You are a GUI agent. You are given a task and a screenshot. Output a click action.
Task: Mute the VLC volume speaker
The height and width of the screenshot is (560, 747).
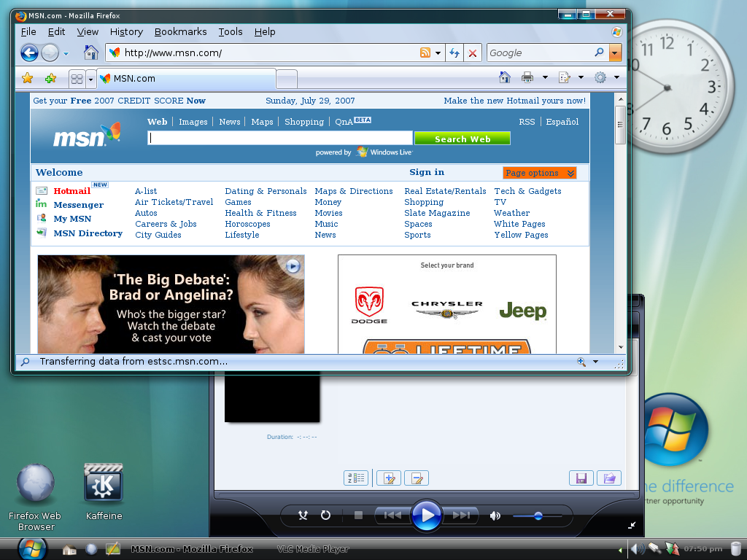[495, 516]
